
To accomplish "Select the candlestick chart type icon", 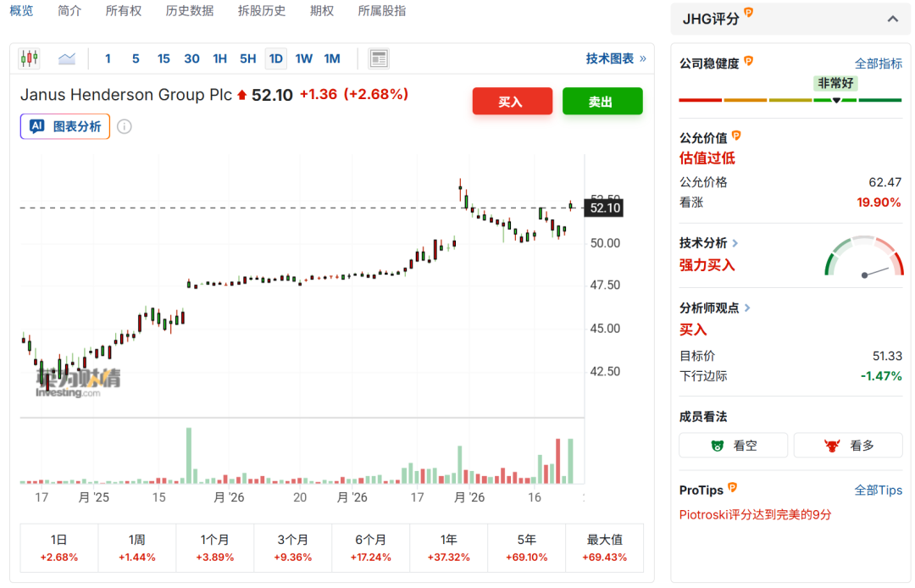I will pyautogui.click(x=29, y=58).
